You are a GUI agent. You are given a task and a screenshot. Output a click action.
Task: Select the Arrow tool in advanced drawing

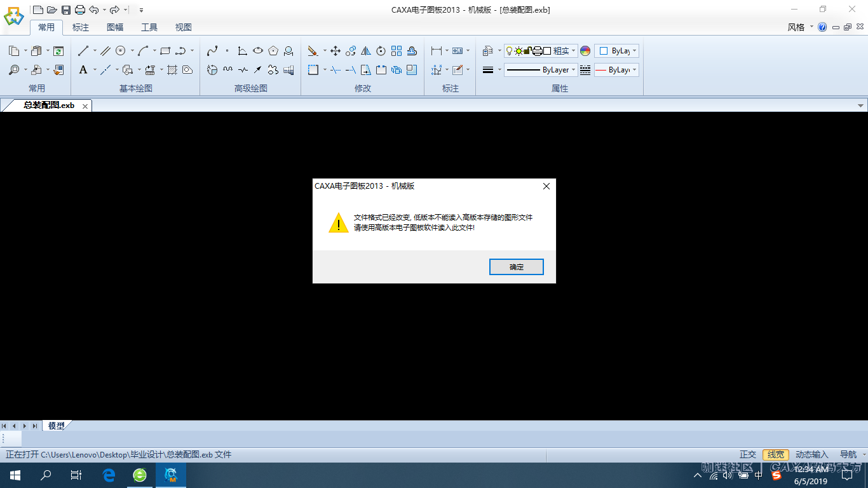point(258,70)
